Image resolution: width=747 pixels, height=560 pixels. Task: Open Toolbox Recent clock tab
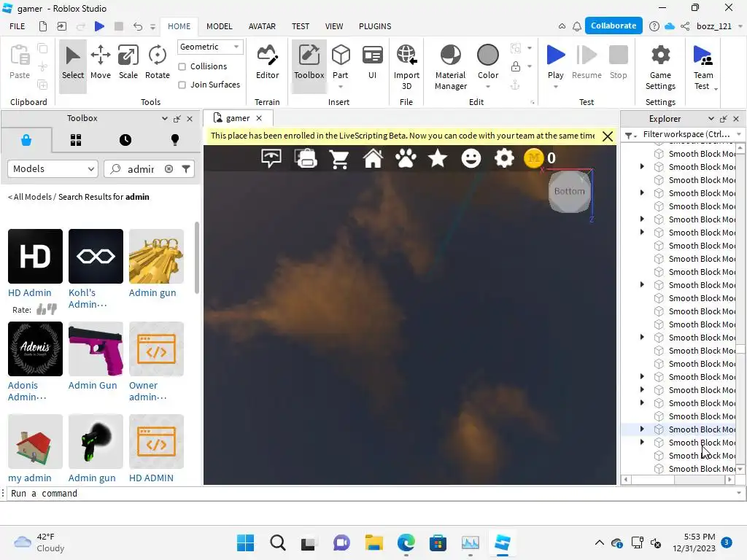tap(125, 140)
